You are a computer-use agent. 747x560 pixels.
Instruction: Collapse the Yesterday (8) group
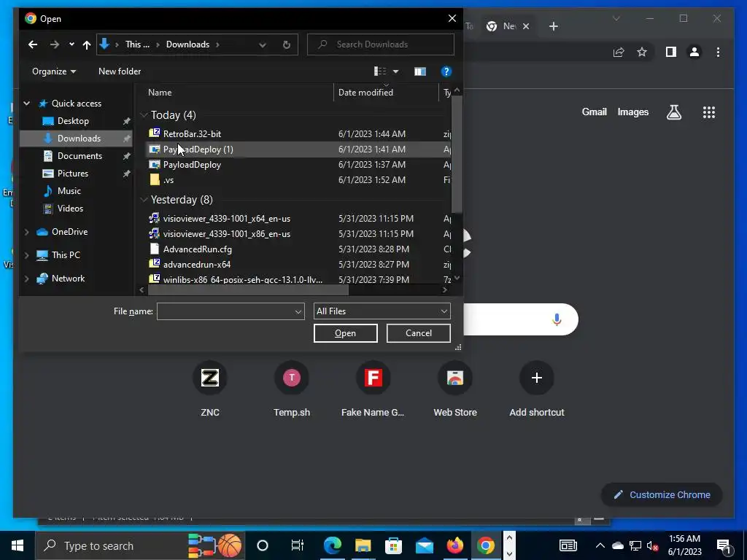[x=144, y=200]
